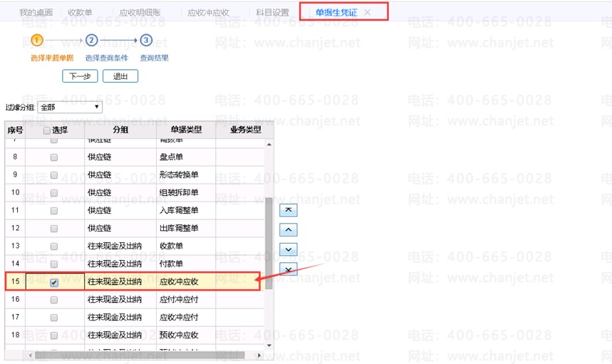The width and height of the screenshot is (612, 364).
Task: Click the horizontal scrollbar thumb
Action: click(x=140, y=355)
